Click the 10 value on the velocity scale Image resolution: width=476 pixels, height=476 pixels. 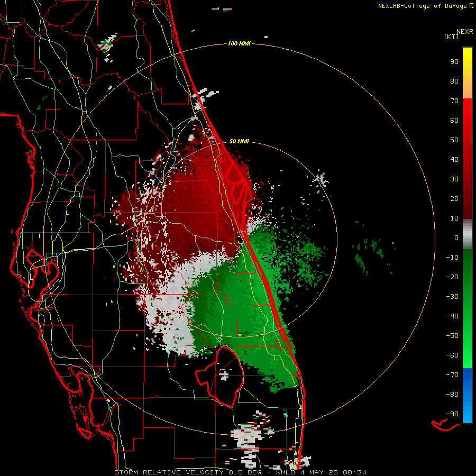pos(454,218)
